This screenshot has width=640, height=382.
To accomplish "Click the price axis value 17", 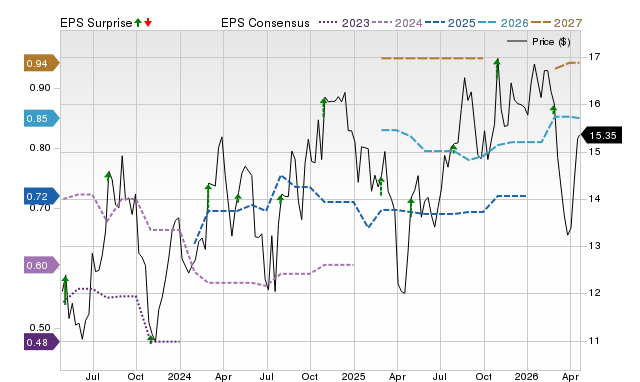I will point(594,56).
